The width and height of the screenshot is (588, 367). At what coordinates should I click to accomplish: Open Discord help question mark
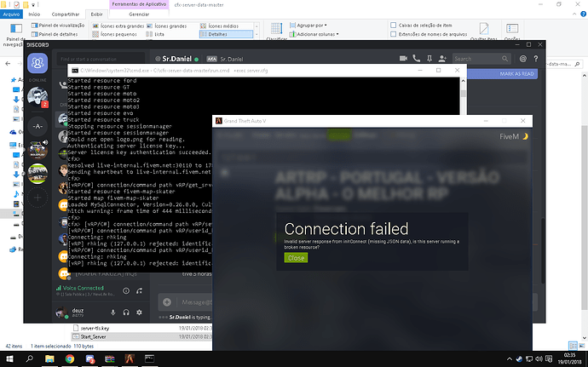point(536,59)
